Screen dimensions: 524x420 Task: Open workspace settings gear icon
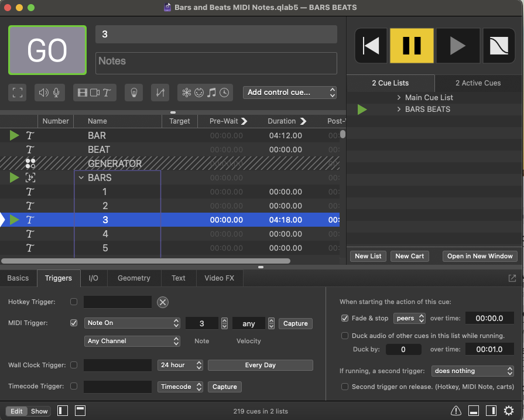[509, 411]
